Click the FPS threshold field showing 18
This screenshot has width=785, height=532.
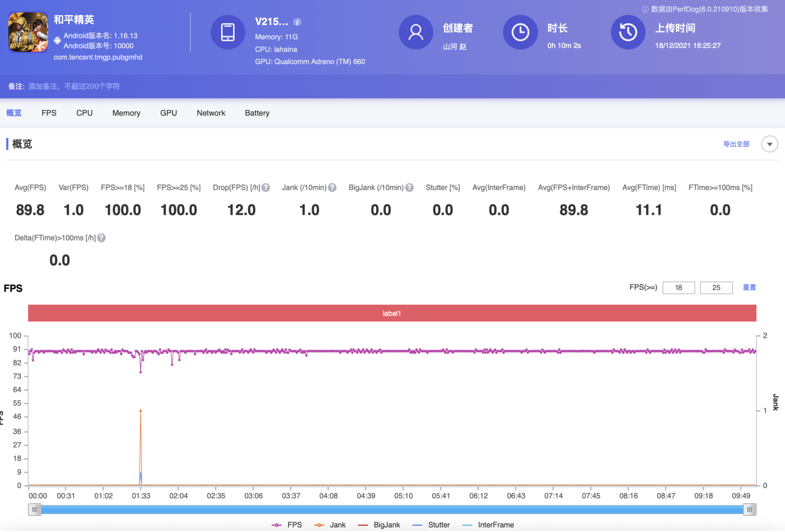click(x=678, y=287)
